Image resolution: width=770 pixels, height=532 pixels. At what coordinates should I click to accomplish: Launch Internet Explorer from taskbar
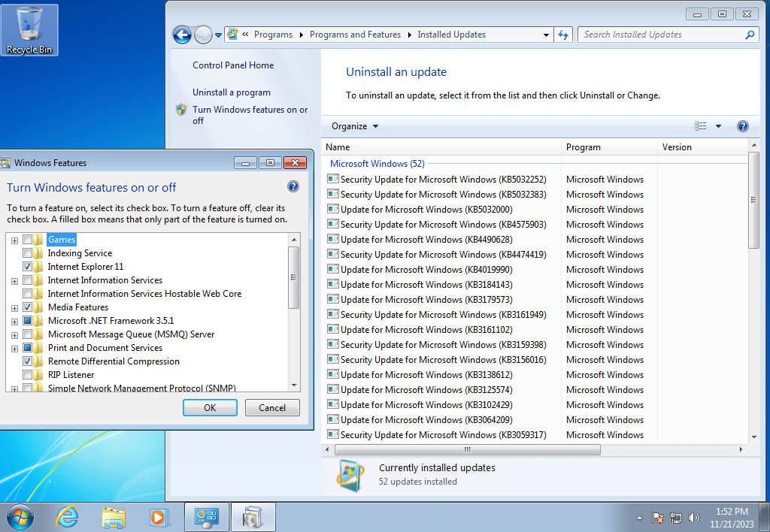pyautogui.click(x=67, y=517)
